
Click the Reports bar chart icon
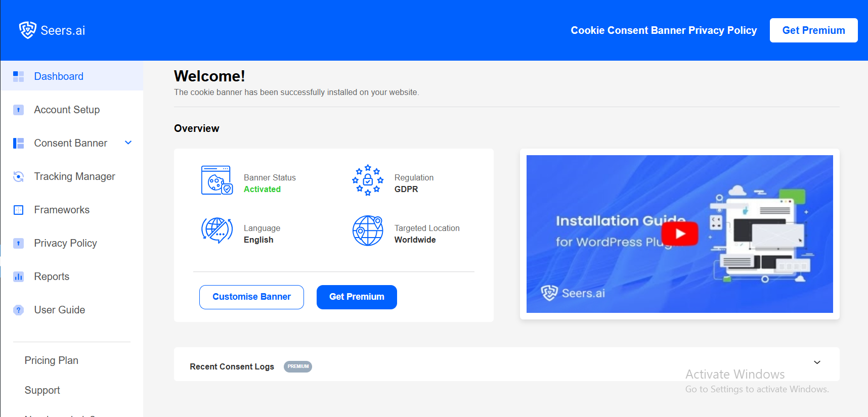(x=19, y=276)
